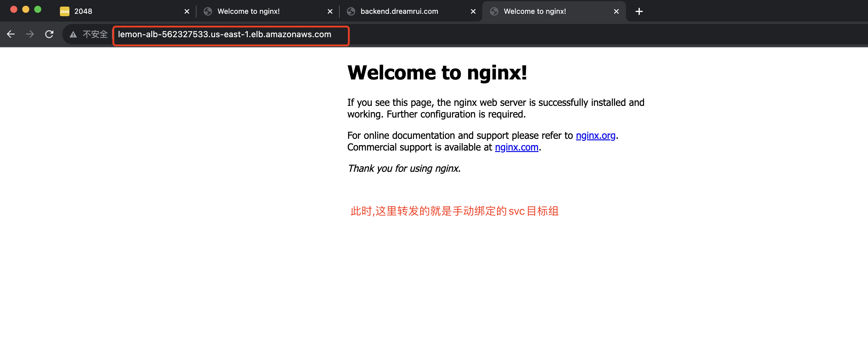Screen dimensions: 868x352
Task: Click the yellow macOS minimize button
Action: (x=26, y=9)
